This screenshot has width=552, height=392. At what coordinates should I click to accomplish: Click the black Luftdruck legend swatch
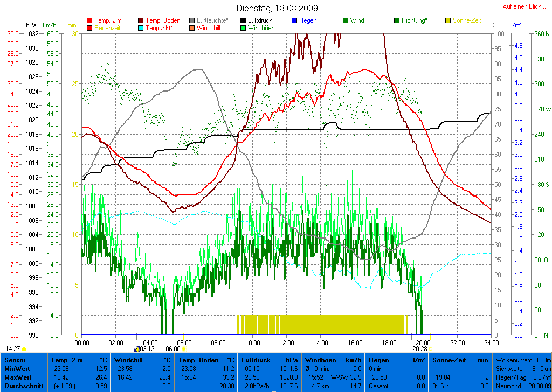244,21
